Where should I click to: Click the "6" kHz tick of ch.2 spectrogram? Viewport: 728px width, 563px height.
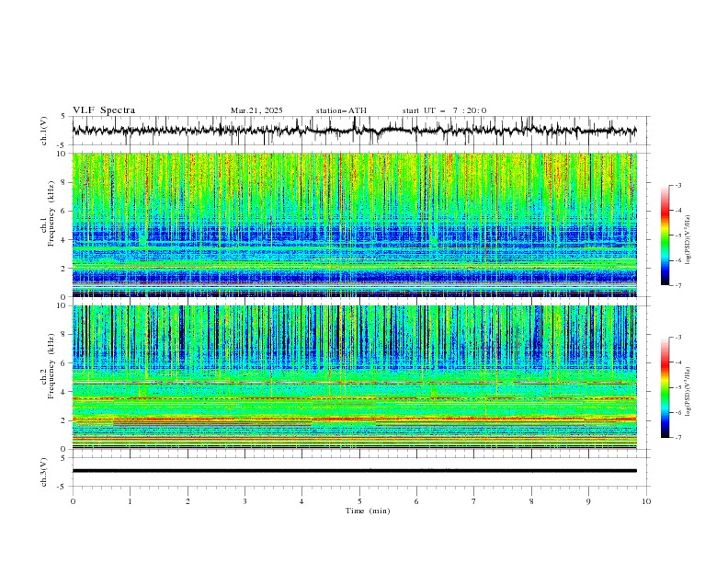tap(64, 363)
